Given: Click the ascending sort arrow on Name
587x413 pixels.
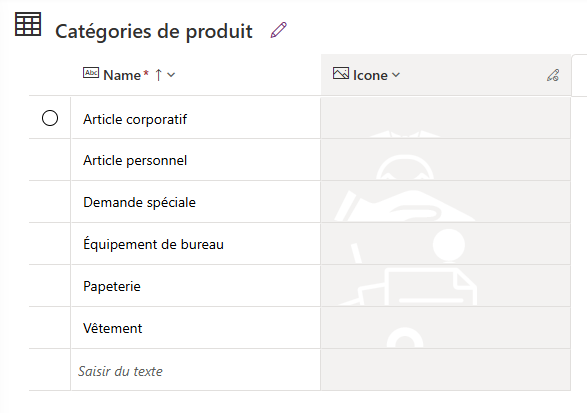Looking at the screenshot, I should [158, 75].
